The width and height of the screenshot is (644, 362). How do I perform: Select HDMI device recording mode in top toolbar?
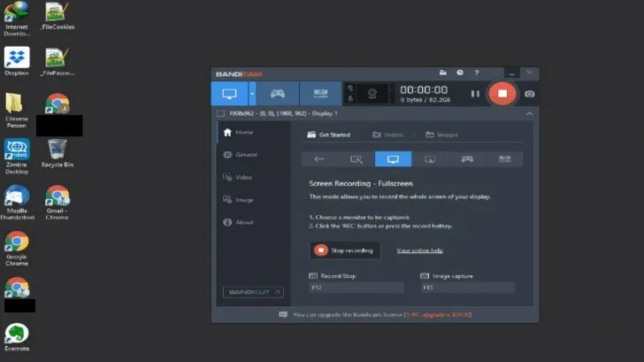pyautogui.click(x=321, y=93)
